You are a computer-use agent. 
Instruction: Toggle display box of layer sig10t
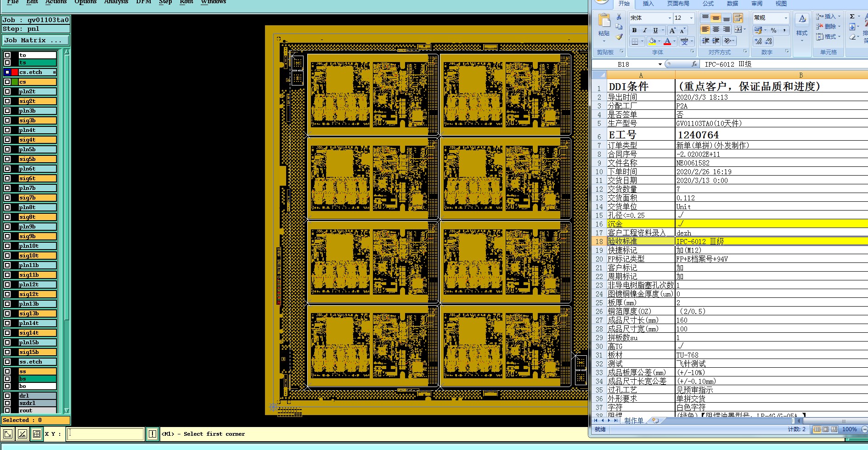pyautogui.click(x=7, y=256)
